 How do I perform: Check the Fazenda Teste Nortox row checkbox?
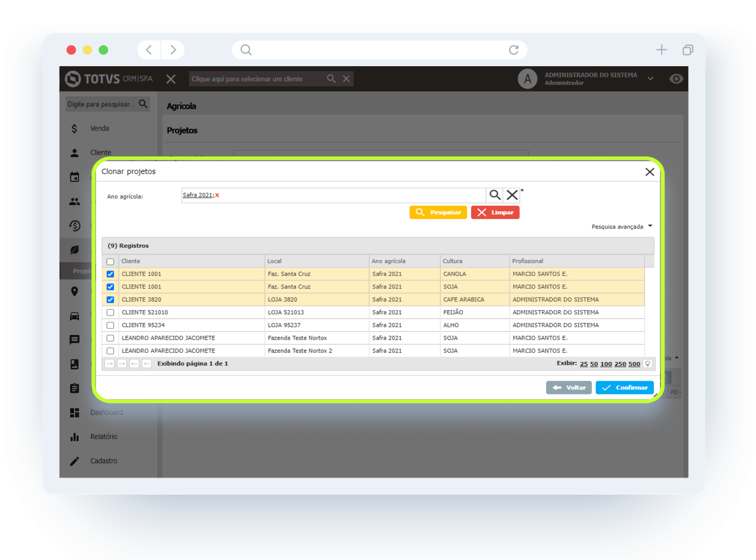(110, 338)
